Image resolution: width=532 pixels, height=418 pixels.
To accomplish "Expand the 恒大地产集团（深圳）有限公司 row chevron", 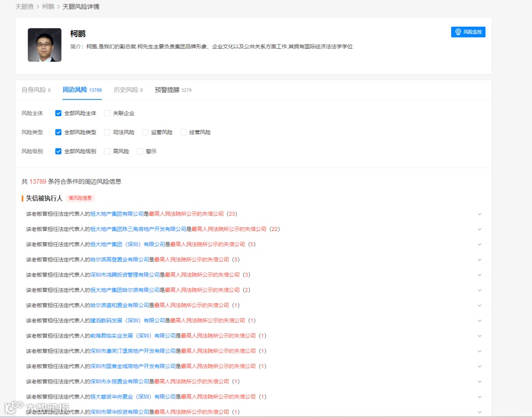I will [479, 244].
